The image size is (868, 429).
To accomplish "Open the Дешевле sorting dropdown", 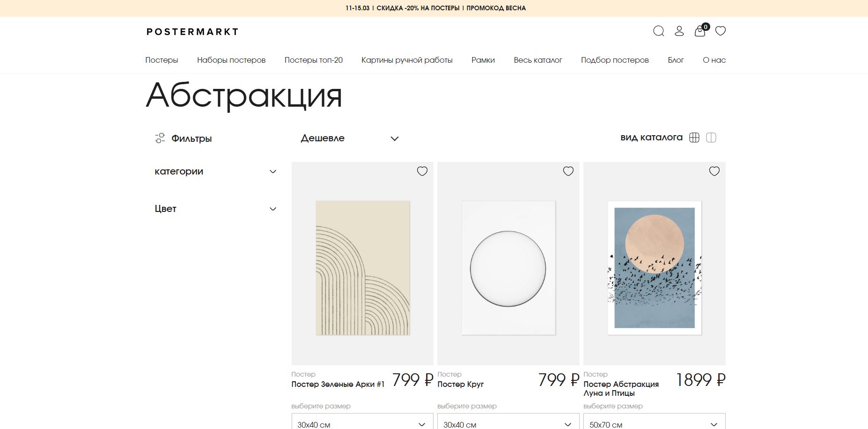I will 348,138.
